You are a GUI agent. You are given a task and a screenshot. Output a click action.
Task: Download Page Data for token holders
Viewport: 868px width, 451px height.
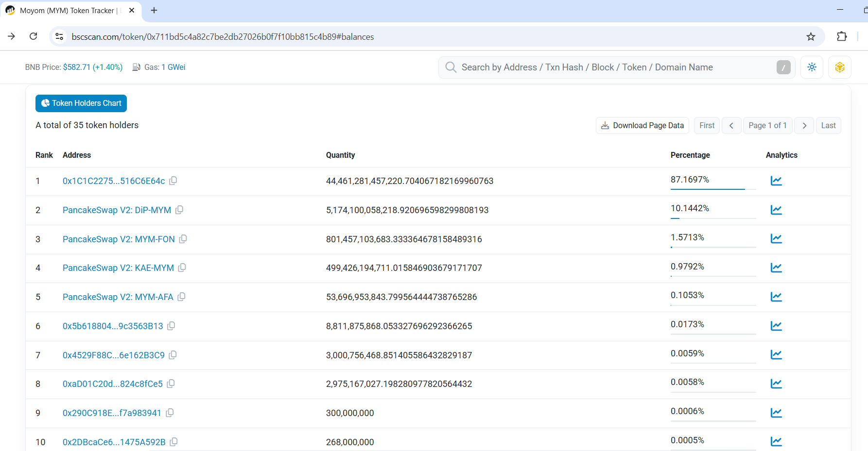tap(642, 125)
